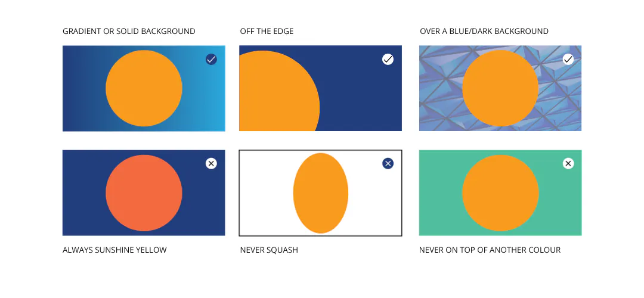Click the blue X icon on squashed oval panel
Screen dimensions: 644x298
point(388,164)
